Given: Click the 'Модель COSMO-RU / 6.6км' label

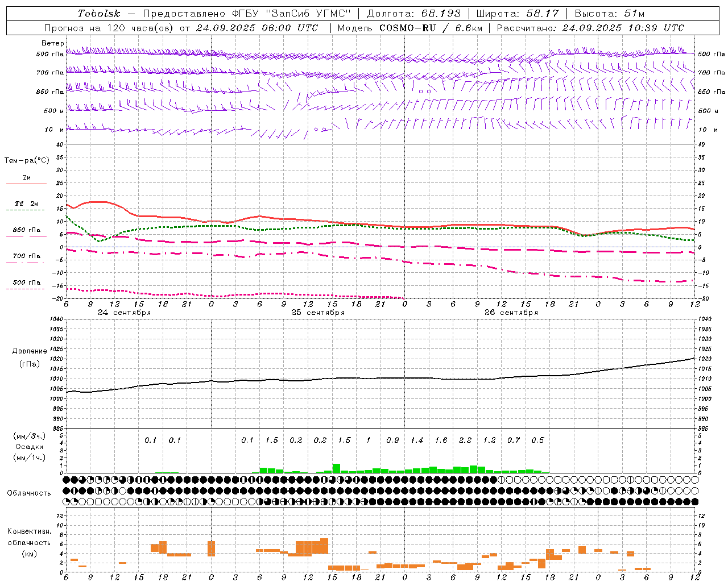Looking at the screenshot, I should pyautogui.click(x=410, y=28).
